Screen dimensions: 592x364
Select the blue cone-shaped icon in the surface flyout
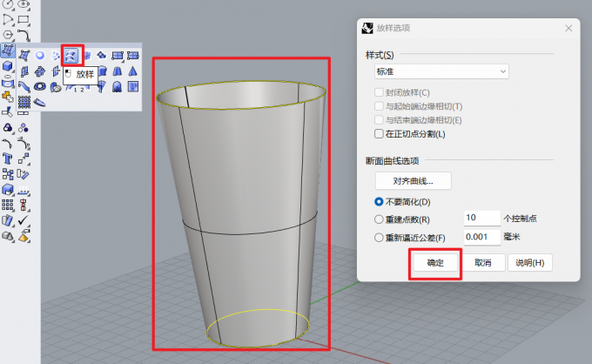(x=132, y=71)
